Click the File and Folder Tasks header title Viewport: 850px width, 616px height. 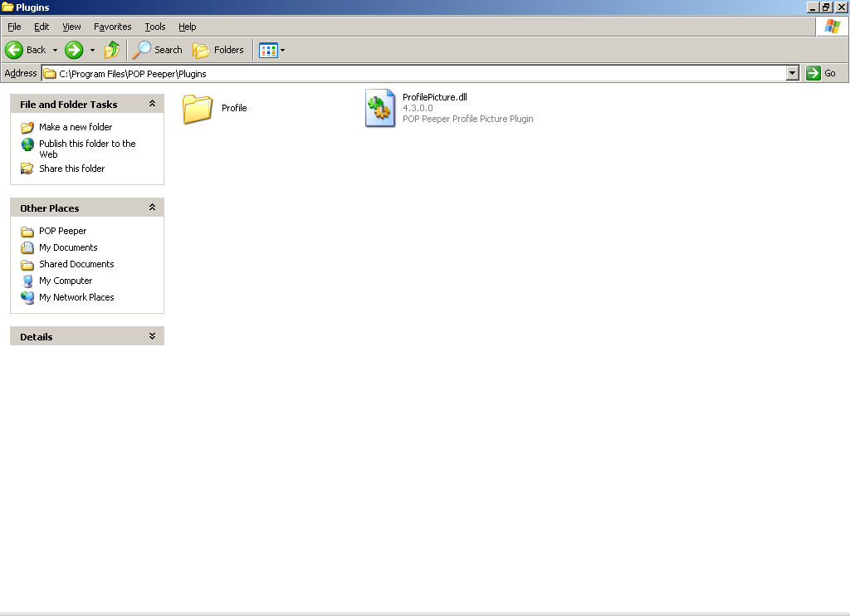coord(68,104)
